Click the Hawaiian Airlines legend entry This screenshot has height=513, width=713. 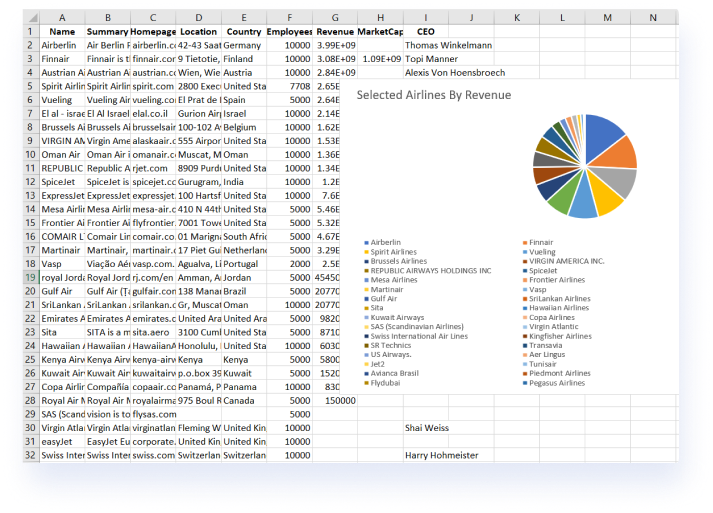556,308
